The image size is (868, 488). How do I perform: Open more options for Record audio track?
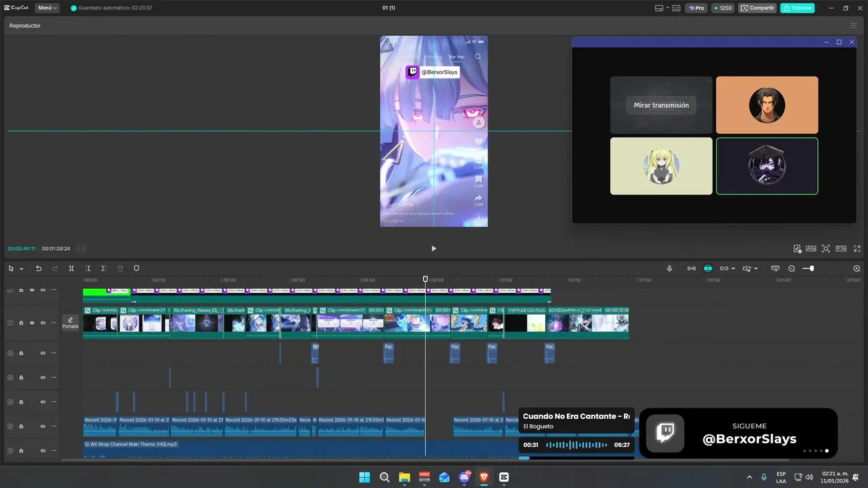54,426
